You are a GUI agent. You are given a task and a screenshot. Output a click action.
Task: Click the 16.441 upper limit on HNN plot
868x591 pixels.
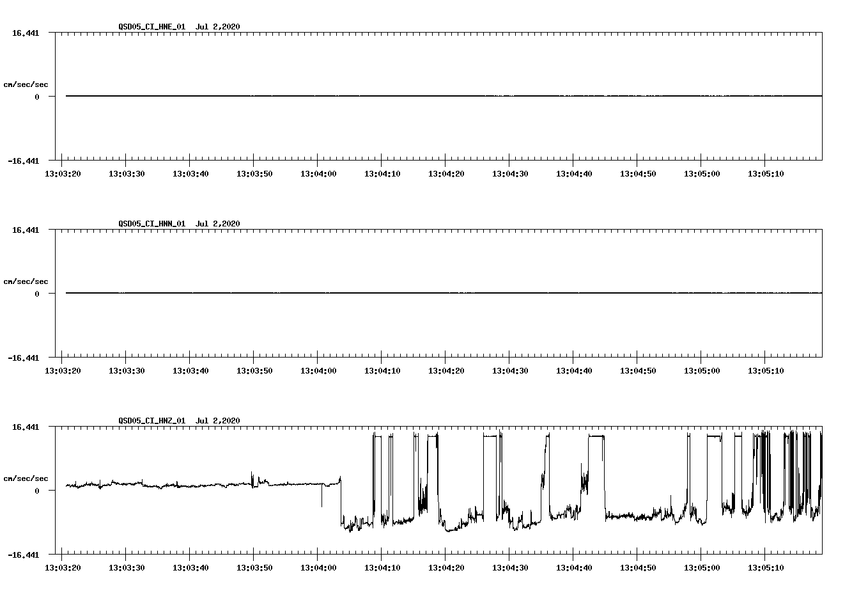tap(26, 230)
